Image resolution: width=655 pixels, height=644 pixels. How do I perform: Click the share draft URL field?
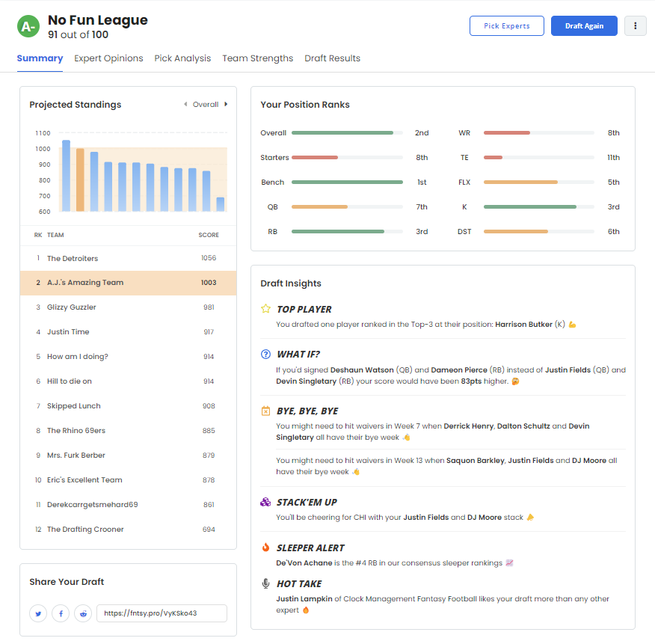tap(162, 613)
